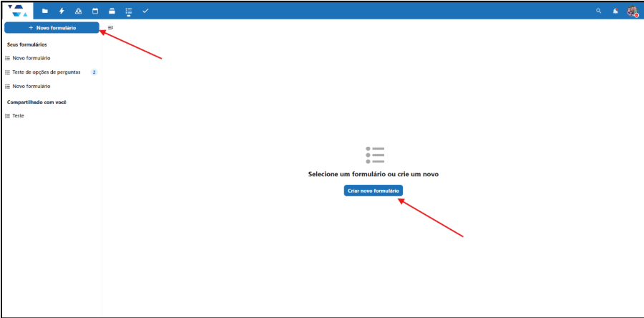This screenshot has height=318, width=644.
Task: Select the last 'Novo formulário' under Seus formulários
Action: pyautogui.click(x=31, y=86)
